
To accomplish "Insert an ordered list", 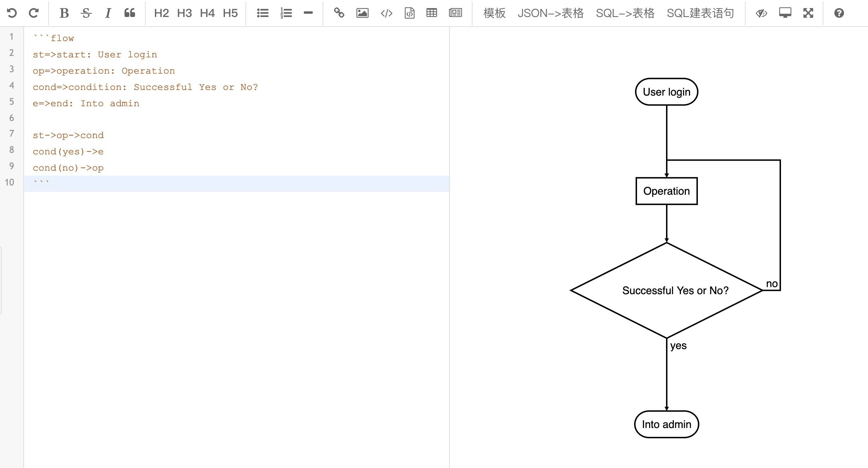I will tap(286, 13).
